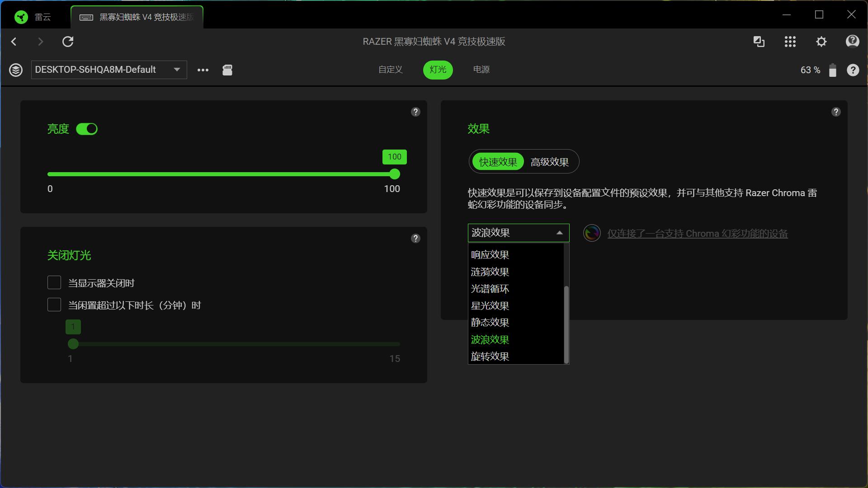This screenshot has height=488, width=868.
Task: Click the Chroma sync circle icon
Action: [x=592, y=233]
